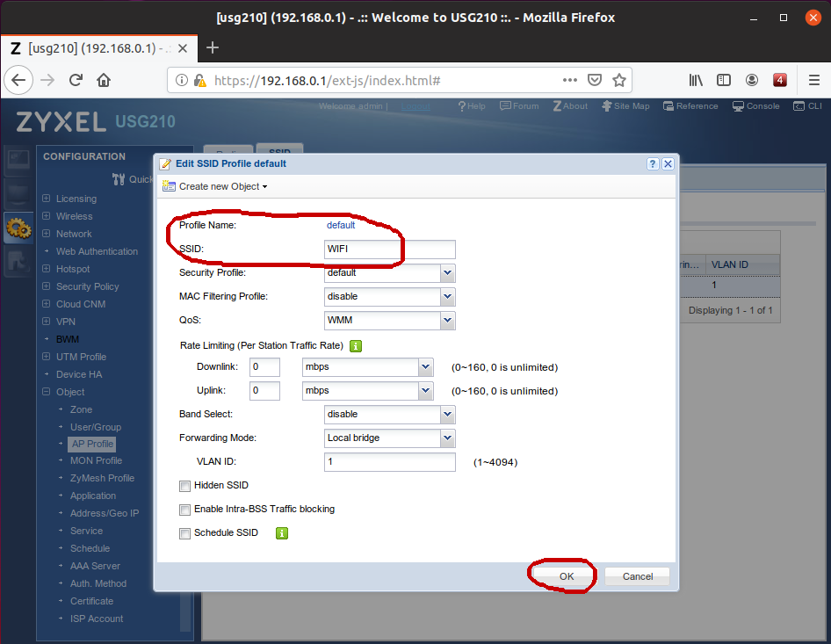831x644 pixels.
Task: Open Quick Setup tools icon
Action: click(119, 179)
